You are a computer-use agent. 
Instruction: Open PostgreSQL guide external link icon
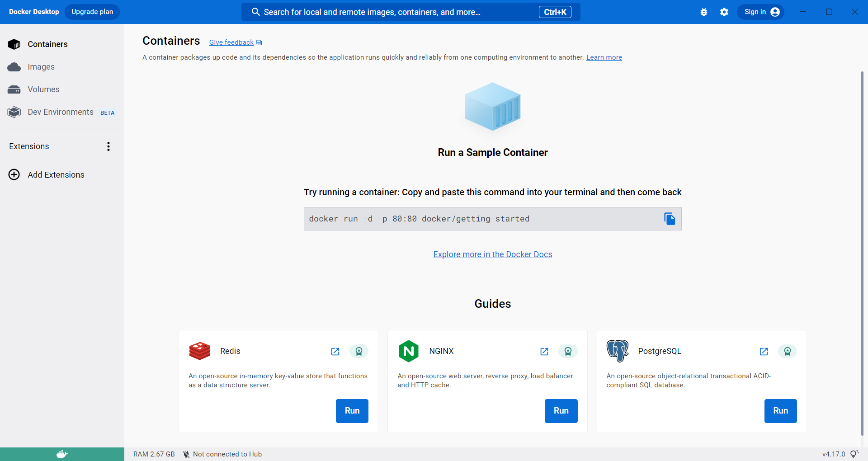click(x=764, y=352)
